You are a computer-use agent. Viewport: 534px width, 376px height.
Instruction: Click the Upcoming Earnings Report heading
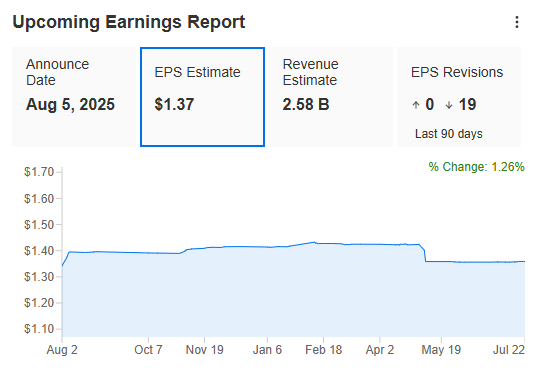click(x=129, y=23)
